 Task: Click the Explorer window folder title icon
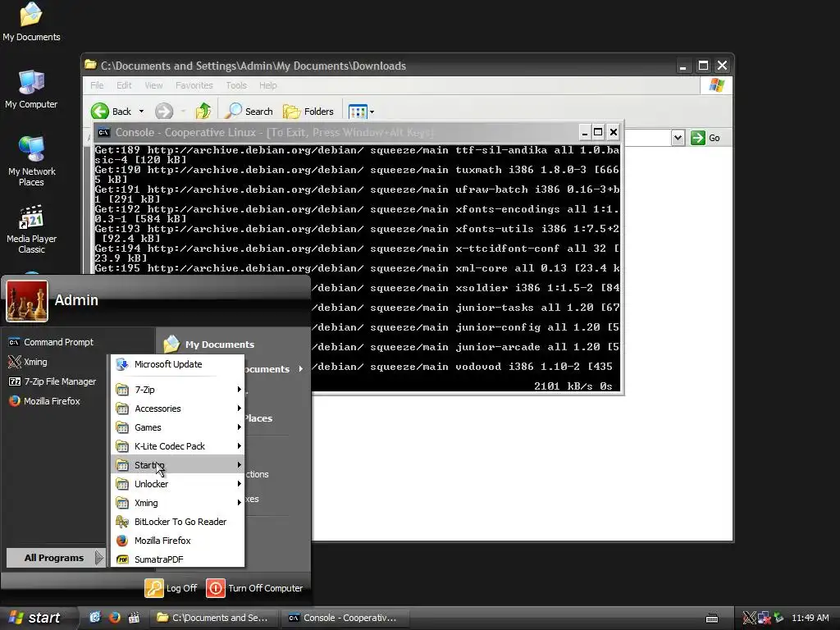90,66
